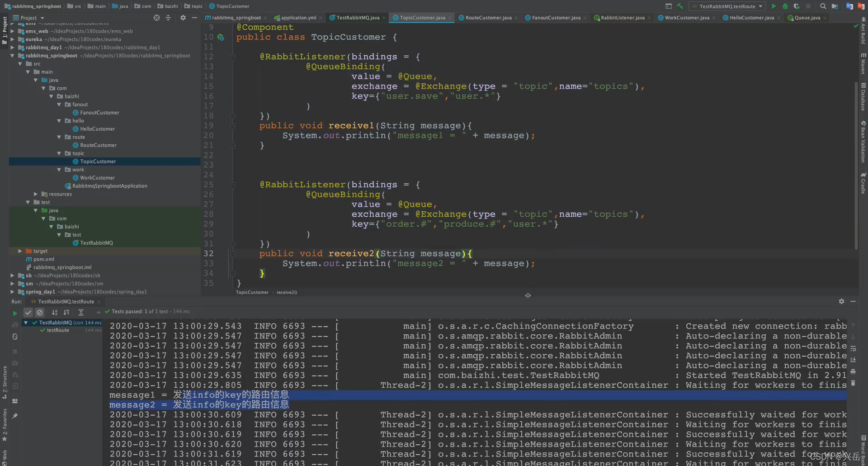This screenshot has height=466, width=868.
Task: Click editor vertical scrollbar
Action: tap(856, 165)
